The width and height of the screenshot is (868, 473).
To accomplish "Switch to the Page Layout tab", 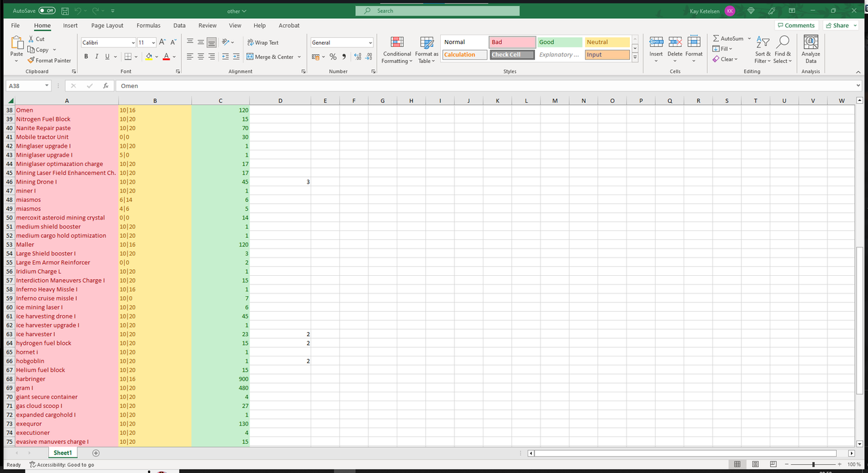I will (x=107, y=26).
